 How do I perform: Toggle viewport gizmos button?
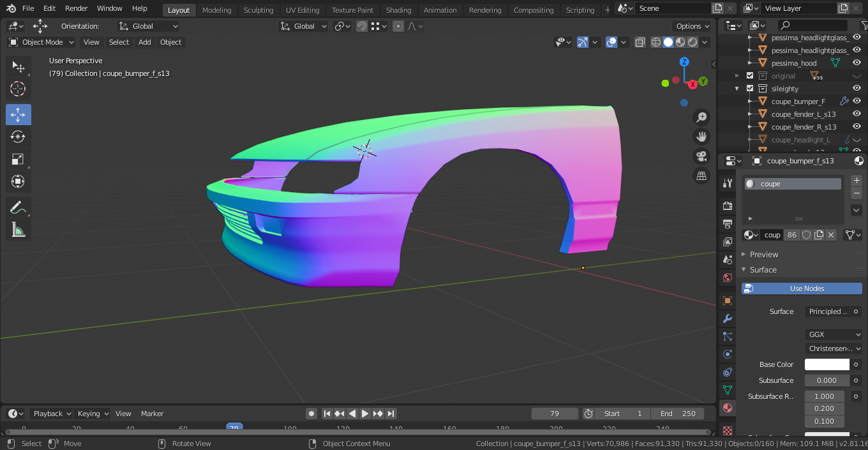point(583,42)
